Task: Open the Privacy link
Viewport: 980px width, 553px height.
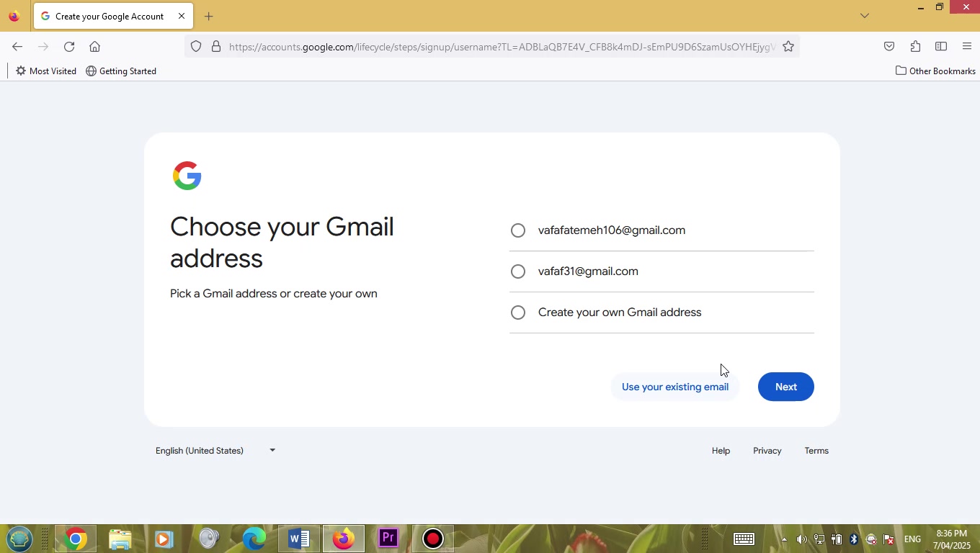Action: (767, 451)
